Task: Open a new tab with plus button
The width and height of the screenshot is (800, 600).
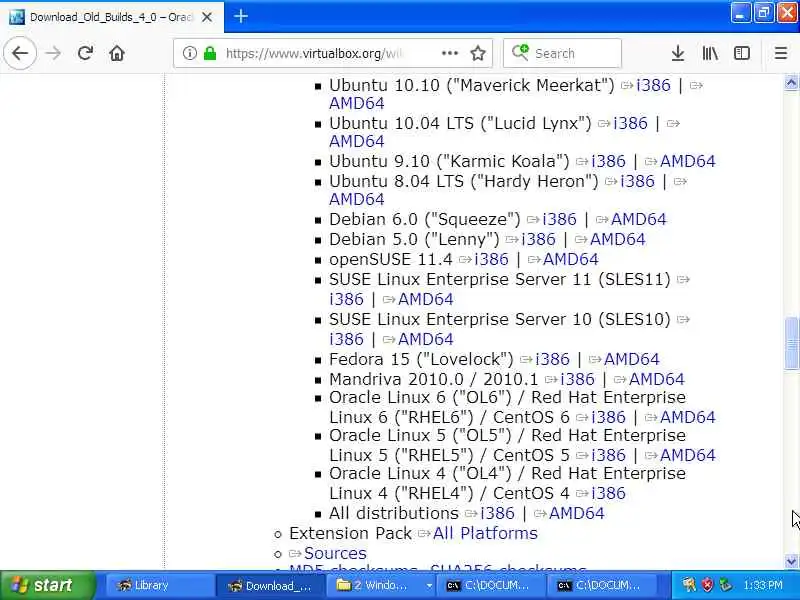Action: tap(241, 16)
